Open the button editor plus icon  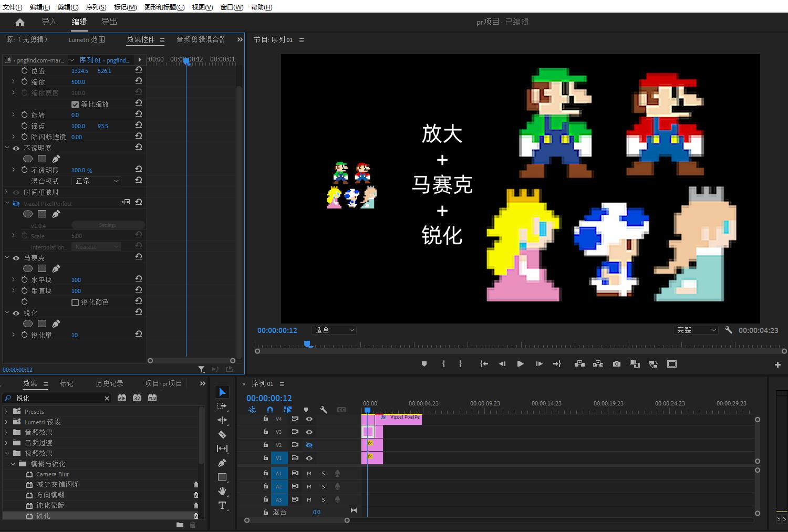click(x=777, y=364)
